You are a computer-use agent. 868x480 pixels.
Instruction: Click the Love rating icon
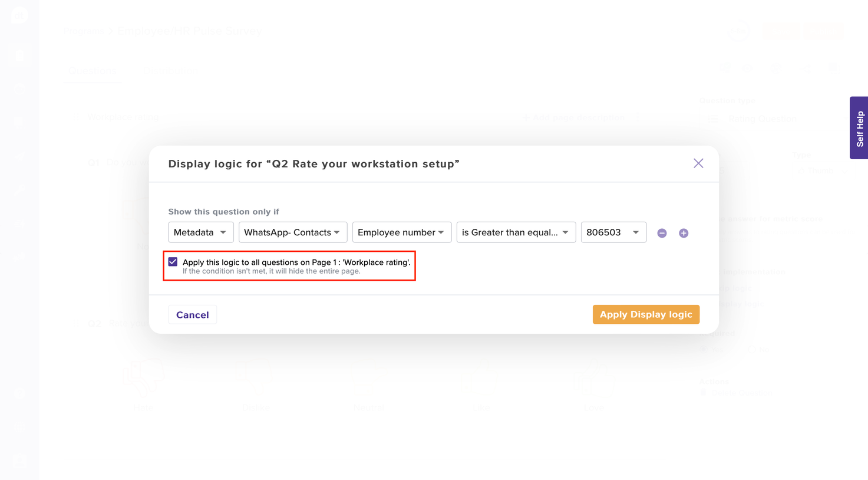pos(593,378)
